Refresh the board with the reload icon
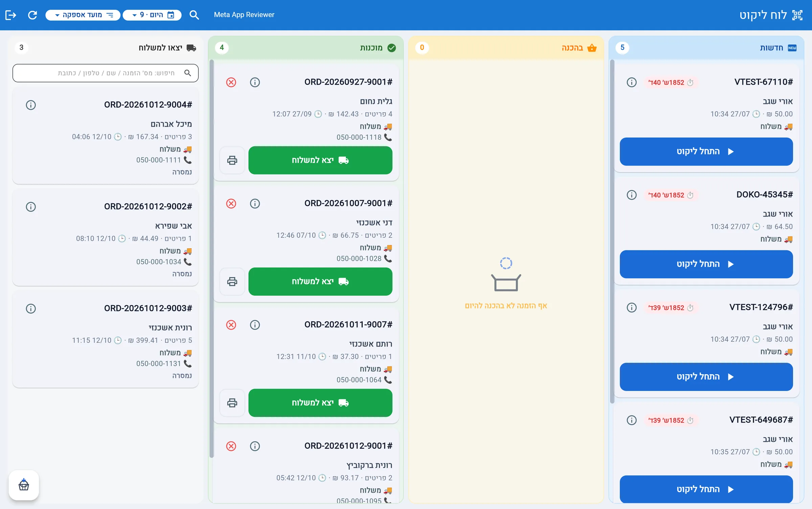 pos(32,15)
